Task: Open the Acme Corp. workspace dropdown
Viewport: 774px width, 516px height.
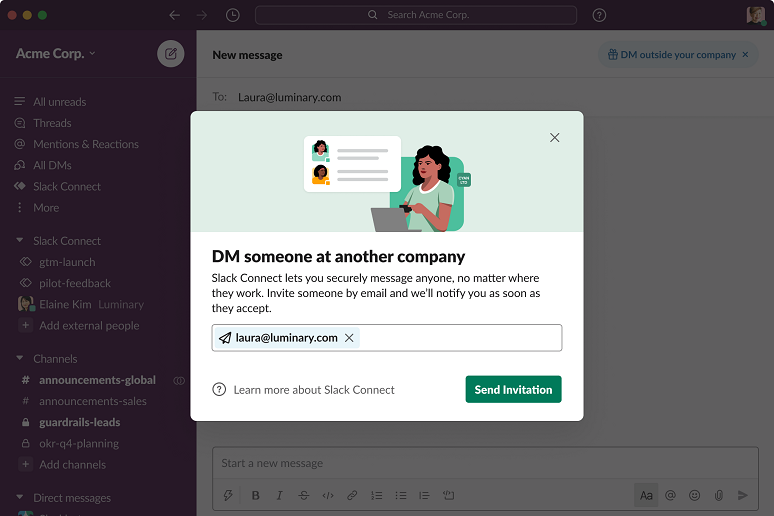Action: pyautogui.click(x=56, y=54)
